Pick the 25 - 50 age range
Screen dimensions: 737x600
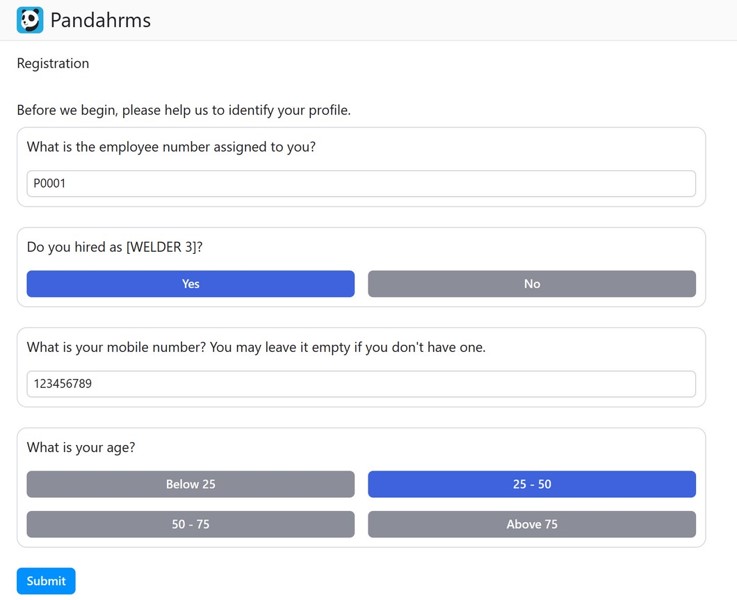pyautogui.click(x=531, y=484)
